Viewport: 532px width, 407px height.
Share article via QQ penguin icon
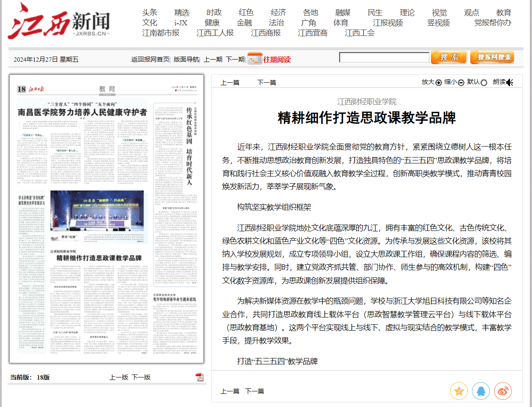click(x=480, y=391)
